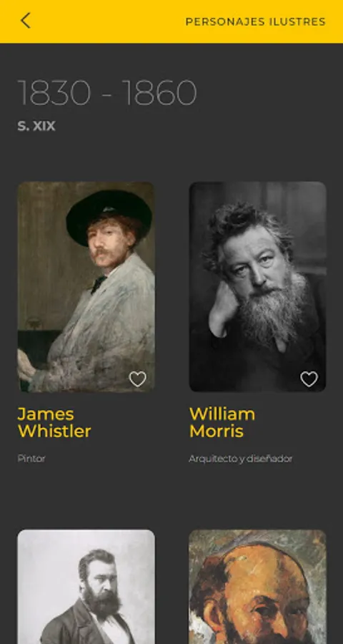The image size is (343, 644).
Task: Click the "1860" end year
Action: click(159, 93)
